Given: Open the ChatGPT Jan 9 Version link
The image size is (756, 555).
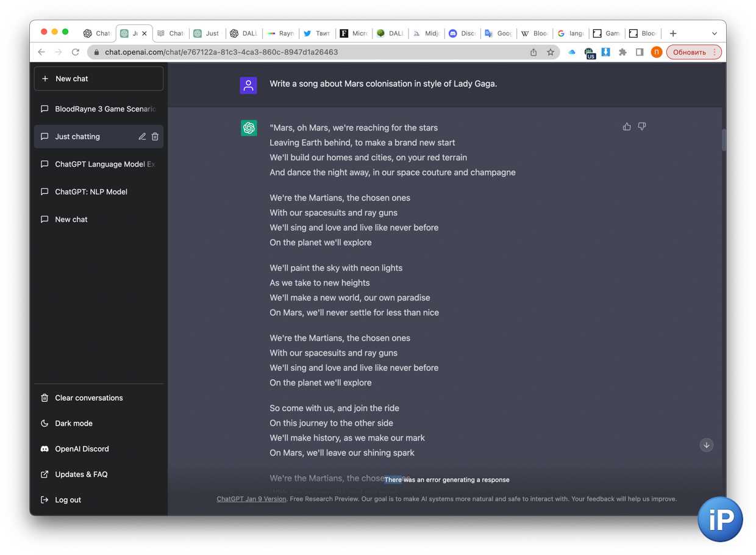Looking at the screenshot, I should click(251, 499).
